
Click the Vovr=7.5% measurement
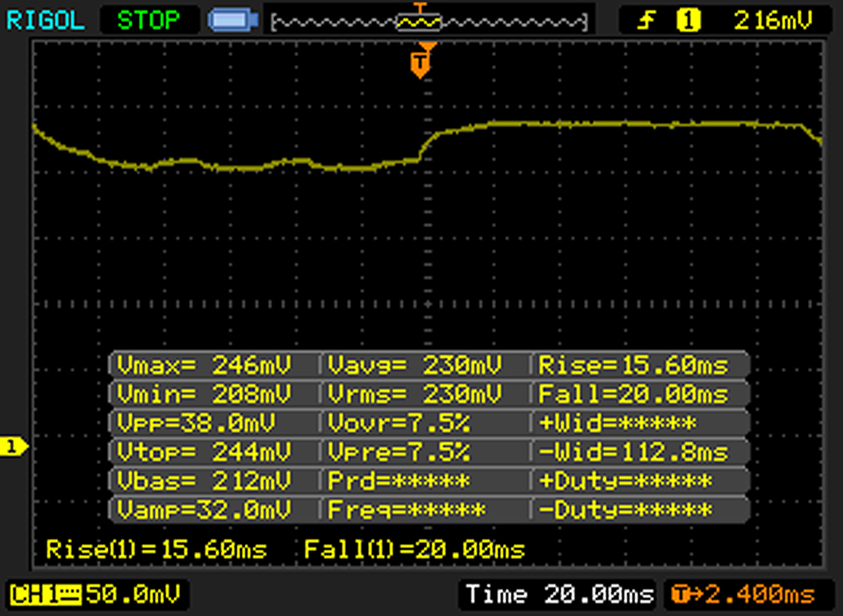(x=399, y=423)
